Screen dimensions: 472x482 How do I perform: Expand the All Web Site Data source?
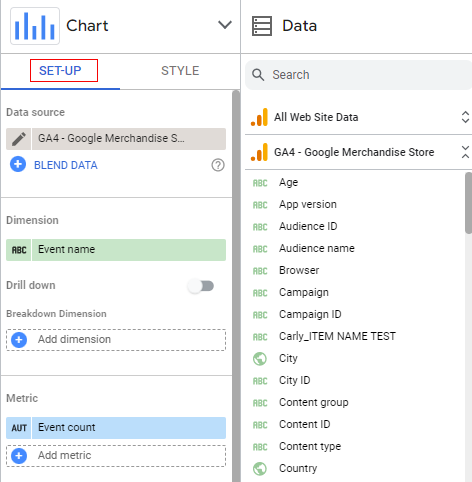tap(465, 117)
